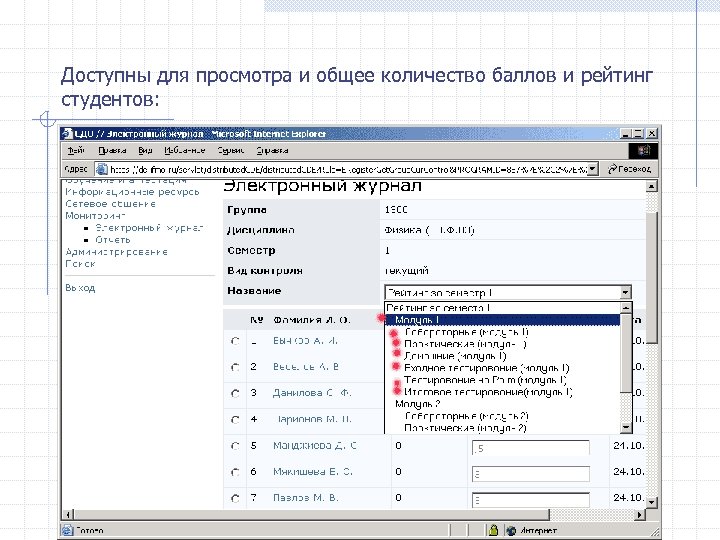Click score input field in Манджиева row

coord(531,448)
